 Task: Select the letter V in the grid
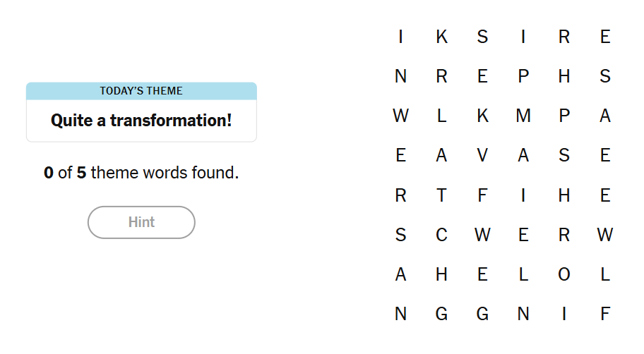pos(482,156)
